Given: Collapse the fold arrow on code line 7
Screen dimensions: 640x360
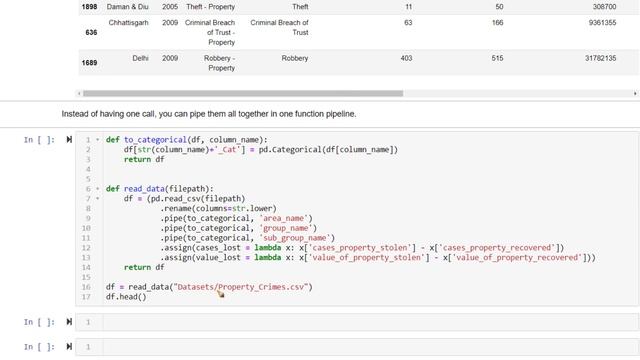Looking at the screenshot, I should tap(98, 198).
